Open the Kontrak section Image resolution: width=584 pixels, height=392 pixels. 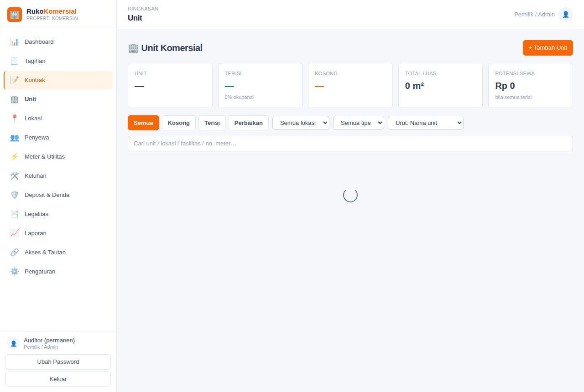(58, 80)
